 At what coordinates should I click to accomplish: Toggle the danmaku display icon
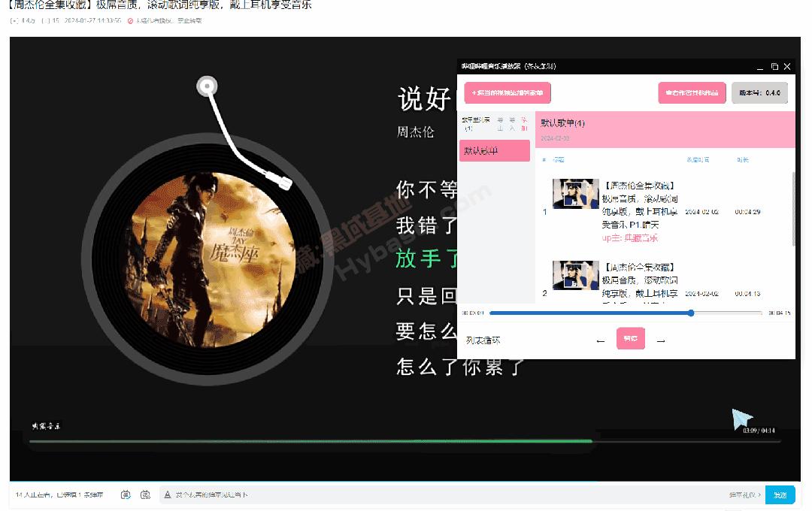click(x=126, y=495)
